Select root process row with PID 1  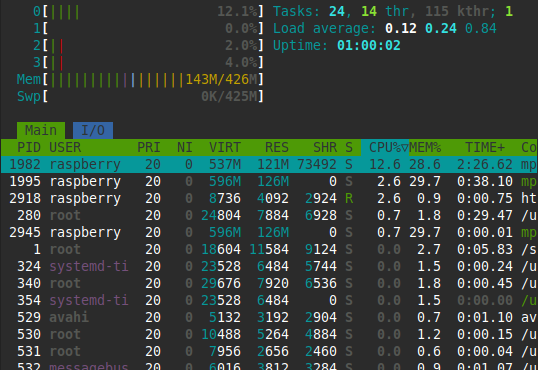[269, 250]
